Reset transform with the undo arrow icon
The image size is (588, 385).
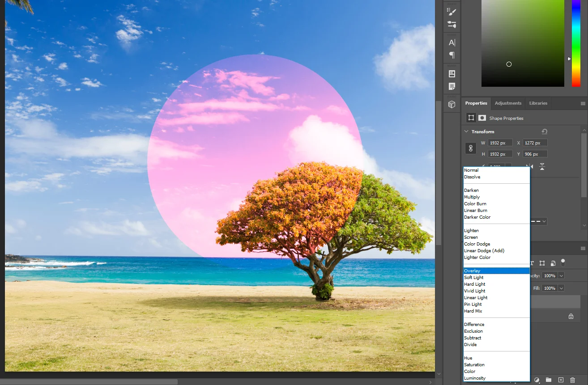[544, 131]
